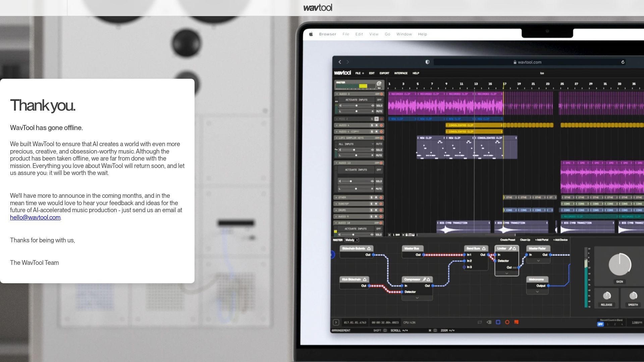Image resolution: width=644 pixels, height=362 pixels.
Task: Expand the Compressor device chevron
Action: [417, 298]
